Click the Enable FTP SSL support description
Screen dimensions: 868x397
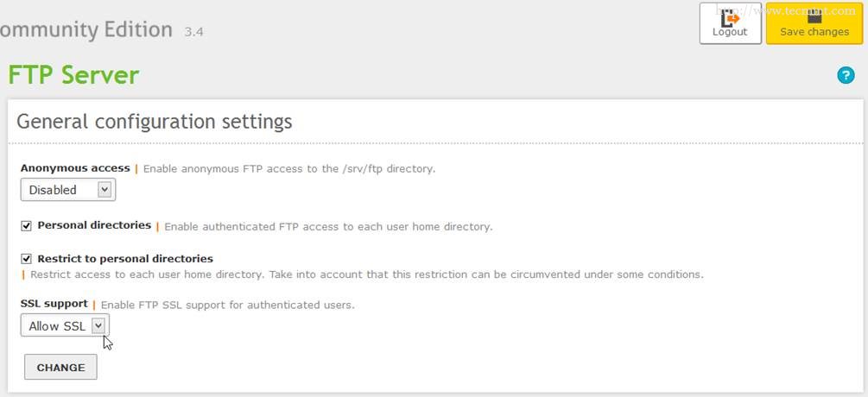(228, 305)
